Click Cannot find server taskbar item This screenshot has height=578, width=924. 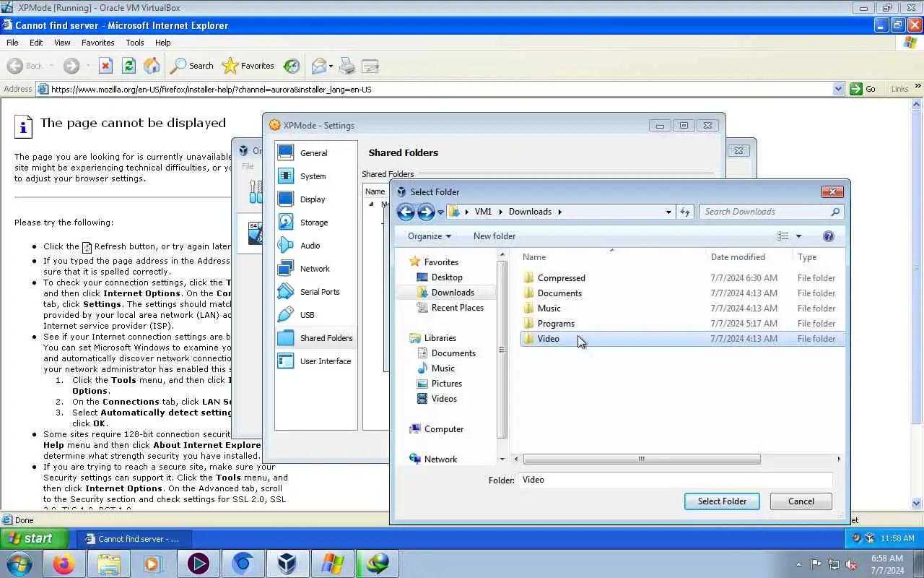(x=135, y=539)
